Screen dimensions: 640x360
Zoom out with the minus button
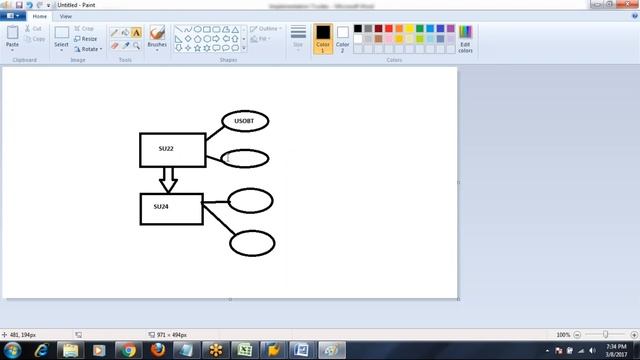tap(577, 335)
